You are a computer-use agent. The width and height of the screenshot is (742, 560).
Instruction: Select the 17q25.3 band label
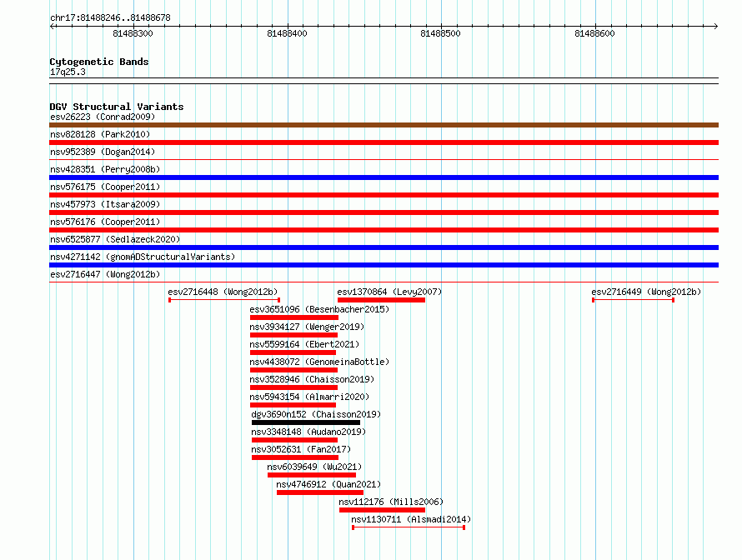(68, 72)
